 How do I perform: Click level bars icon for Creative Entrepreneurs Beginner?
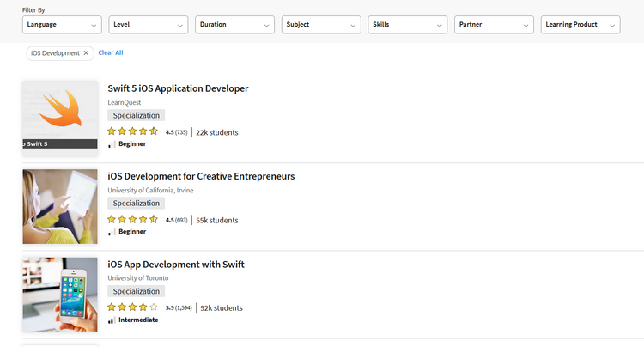112,233
